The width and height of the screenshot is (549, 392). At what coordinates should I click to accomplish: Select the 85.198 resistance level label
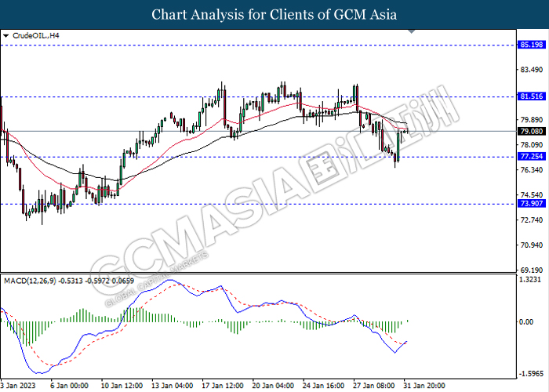pos(532,45)
